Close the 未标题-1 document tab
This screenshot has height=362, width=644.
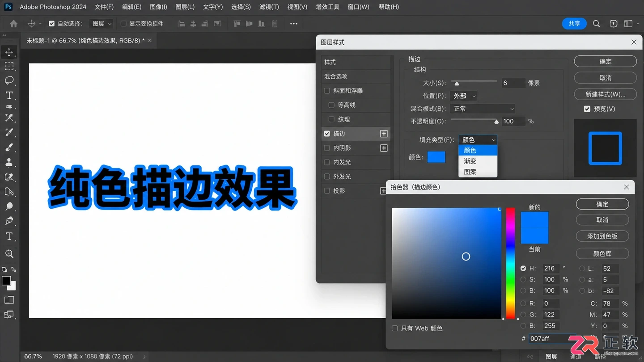pos(150,40)
